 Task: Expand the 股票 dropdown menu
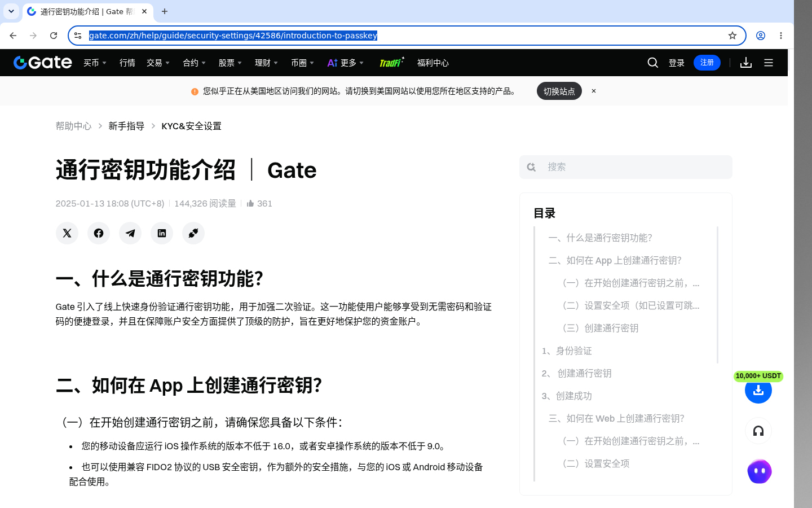(x=231, y=63)
